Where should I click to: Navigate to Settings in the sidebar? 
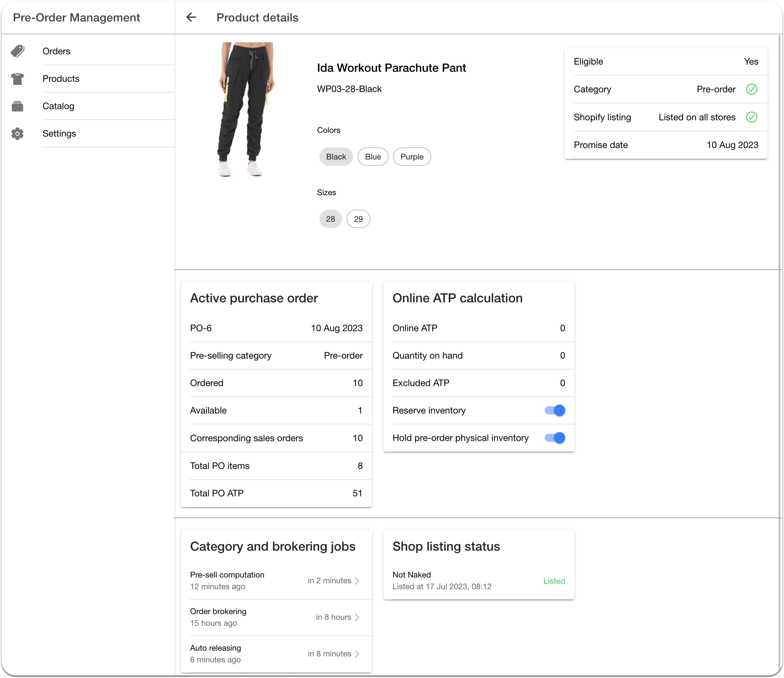point(59,134)
